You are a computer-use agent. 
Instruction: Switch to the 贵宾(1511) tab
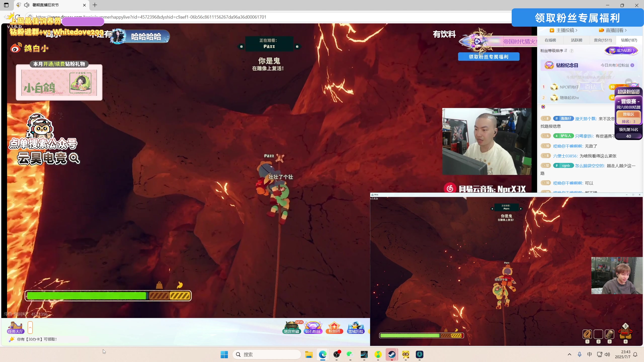(603, 40)
